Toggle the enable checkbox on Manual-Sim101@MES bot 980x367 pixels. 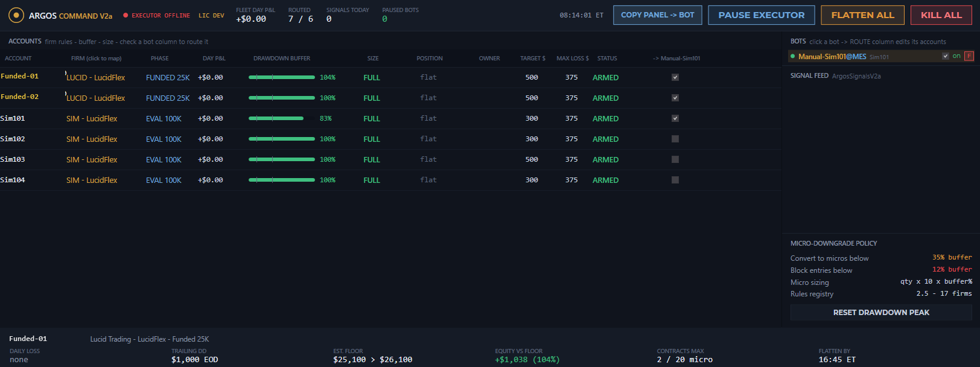[x=946, y=56]
